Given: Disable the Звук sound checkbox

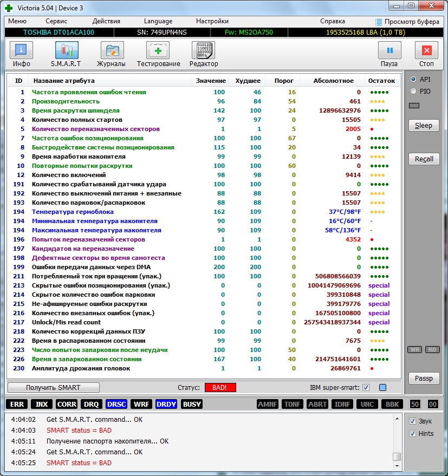Looking at the screenshot, I should coord(413,421).
